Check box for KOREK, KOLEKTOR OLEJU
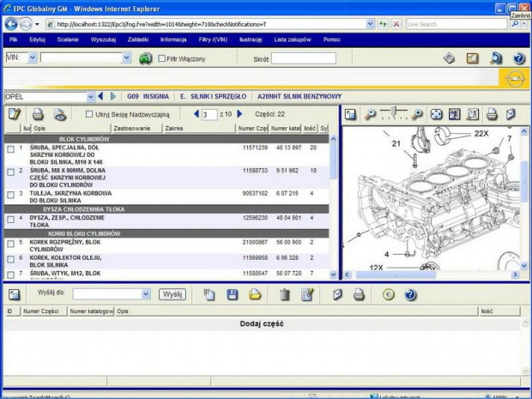 coord(11,259)
